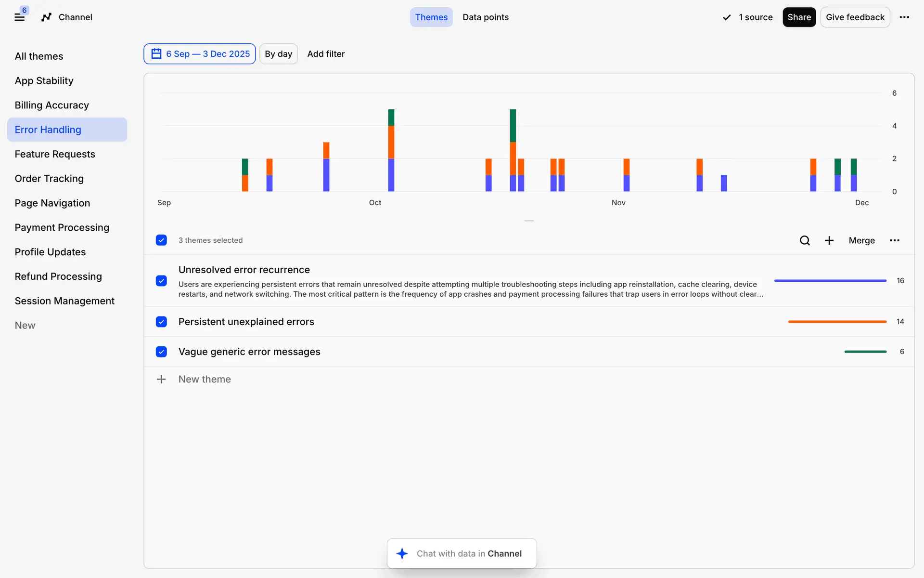Click the search magnifier icon in themes list

(x=805, y=240)
